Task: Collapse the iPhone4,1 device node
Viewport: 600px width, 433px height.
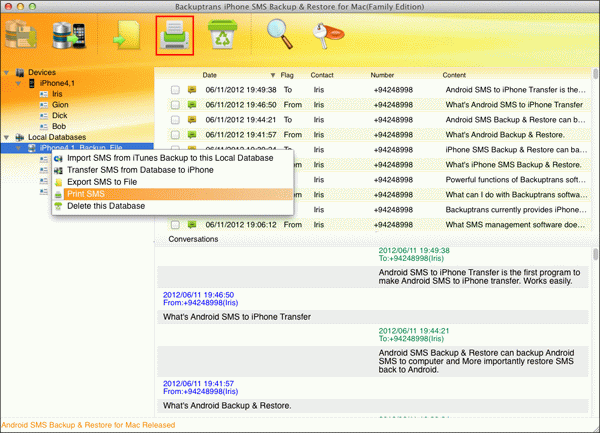Action: [x=18, y=83]
